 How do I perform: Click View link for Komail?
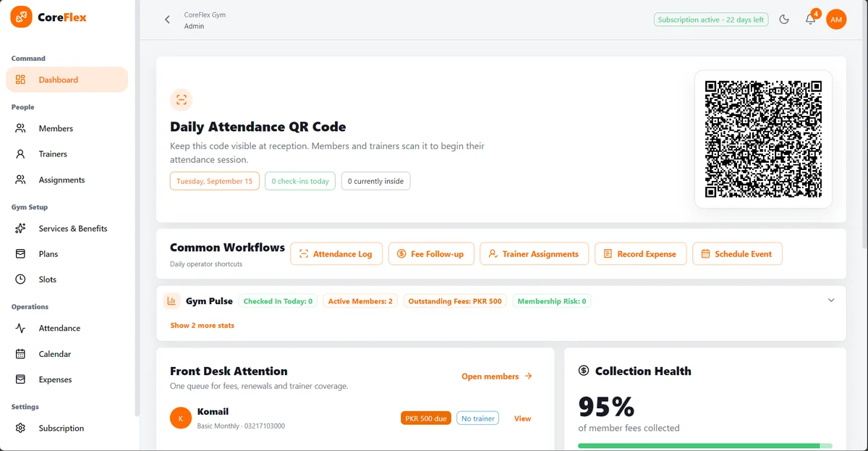tap(522, 418)
